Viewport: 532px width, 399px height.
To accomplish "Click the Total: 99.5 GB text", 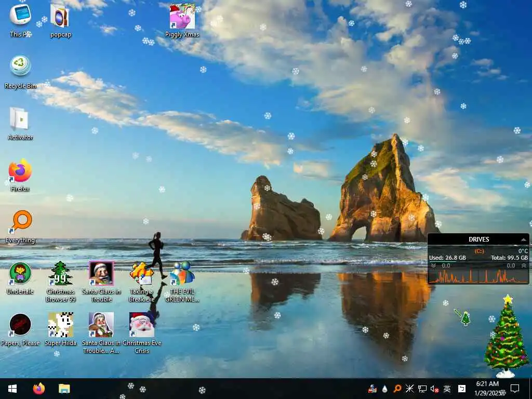I will 509,258.
